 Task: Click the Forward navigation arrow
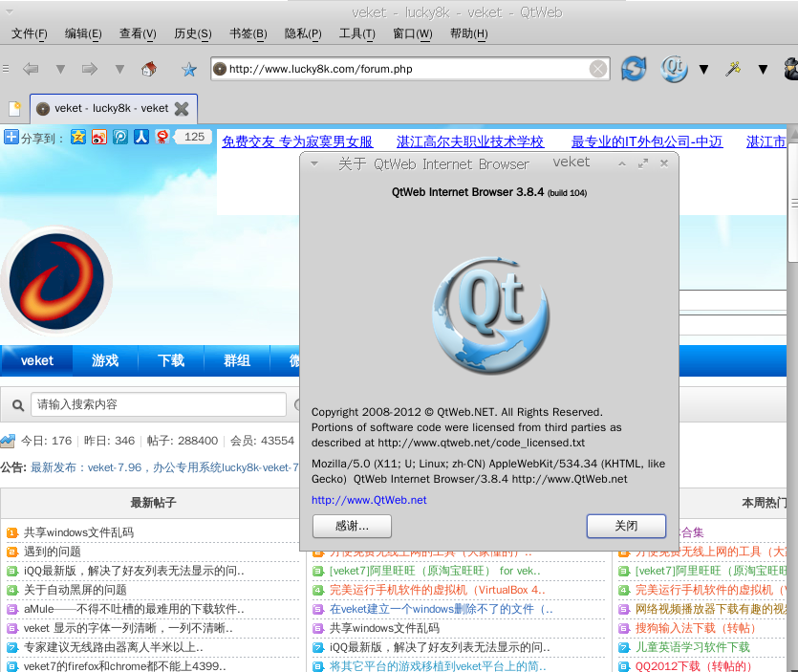[x=90, y=69]
